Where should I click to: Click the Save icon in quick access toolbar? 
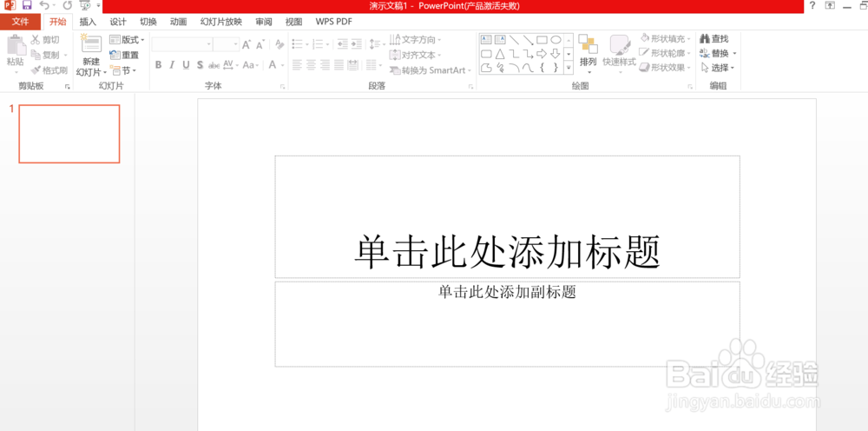point(27,5)
